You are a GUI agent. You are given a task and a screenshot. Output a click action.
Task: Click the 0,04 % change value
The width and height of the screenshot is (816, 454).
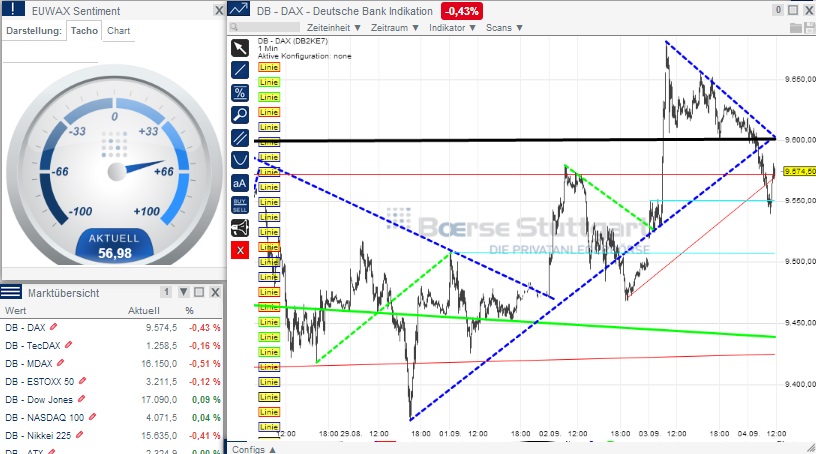[206, 418]
